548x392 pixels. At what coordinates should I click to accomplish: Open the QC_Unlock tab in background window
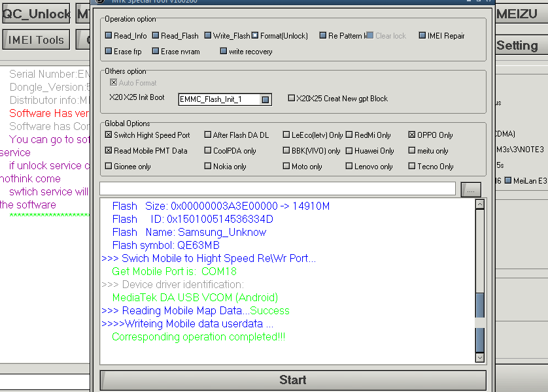click(36, 14)
